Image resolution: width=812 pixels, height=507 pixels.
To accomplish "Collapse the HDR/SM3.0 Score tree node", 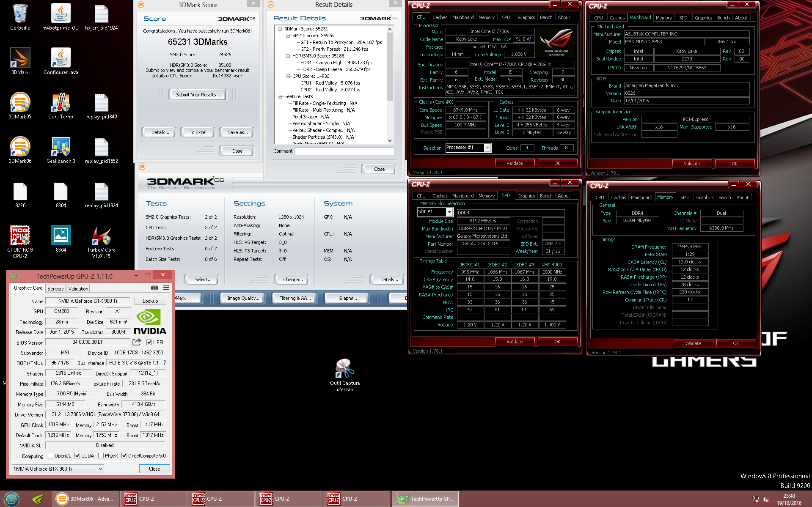I will [288, 56].
